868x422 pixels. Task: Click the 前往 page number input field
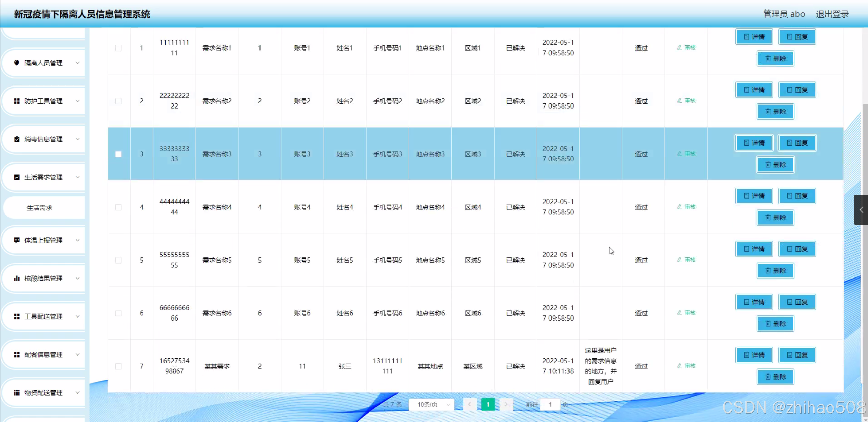550,404
